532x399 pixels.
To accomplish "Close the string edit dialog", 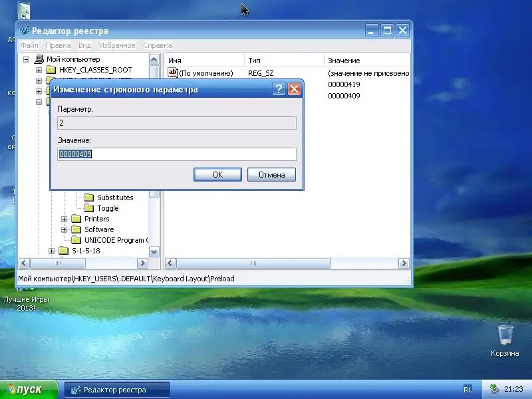I will (x=294, y=89).
